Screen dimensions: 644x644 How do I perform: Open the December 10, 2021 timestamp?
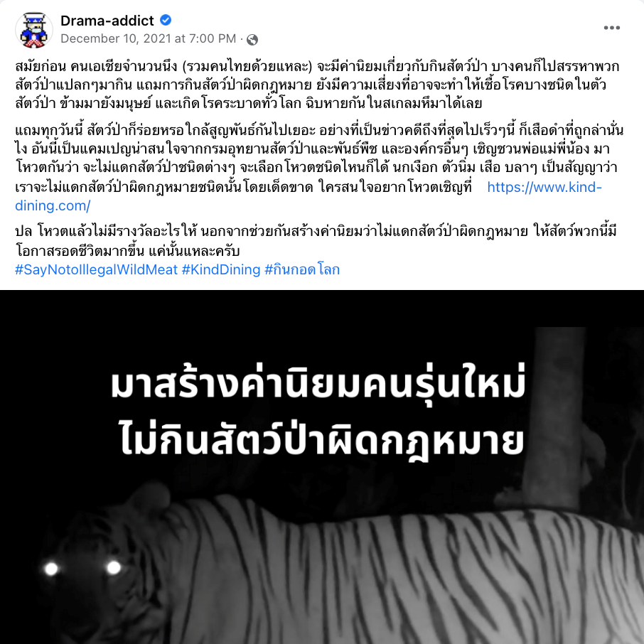pos(149,38)
